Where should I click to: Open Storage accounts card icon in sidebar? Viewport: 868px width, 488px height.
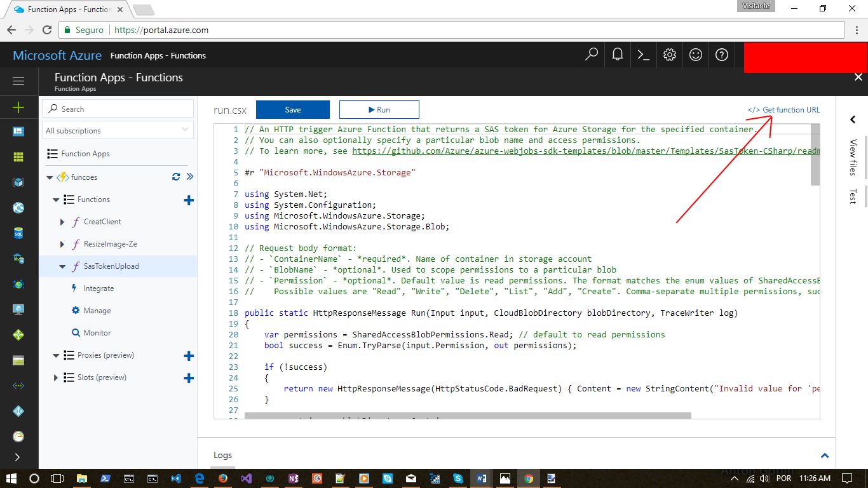[18, 360]
